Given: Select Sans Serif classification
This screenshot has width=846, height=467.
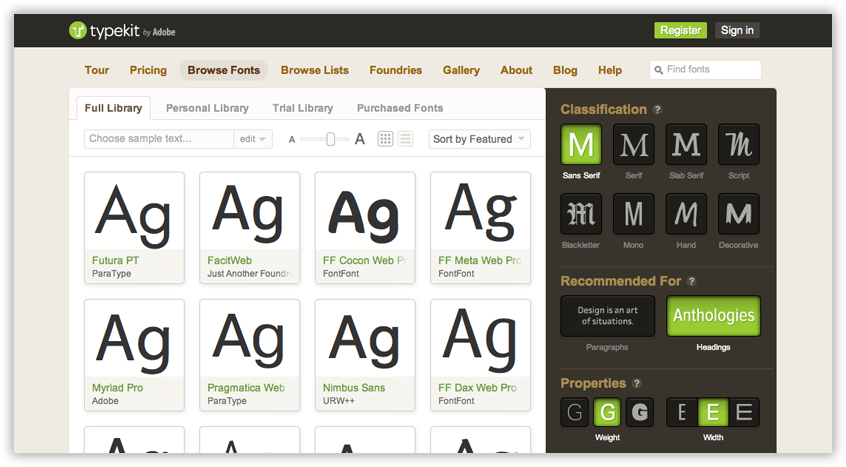Looking at the screenshot, I should pos(581,145).
